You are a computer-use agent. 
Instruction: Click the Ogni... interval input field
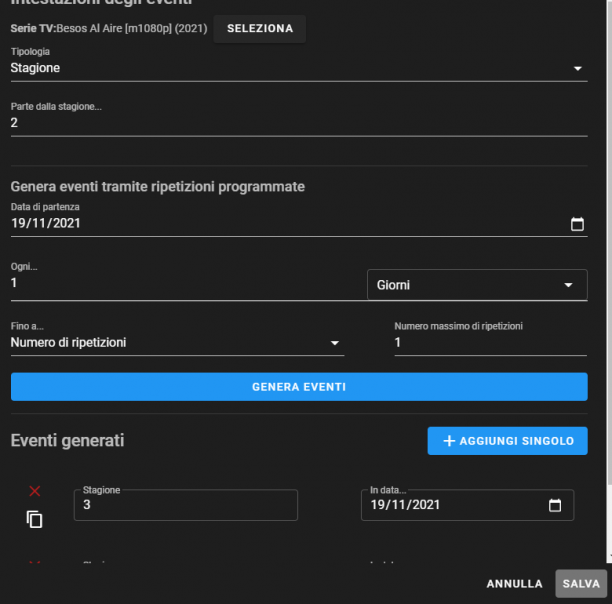pyautogui.click(x=189, y=283)
